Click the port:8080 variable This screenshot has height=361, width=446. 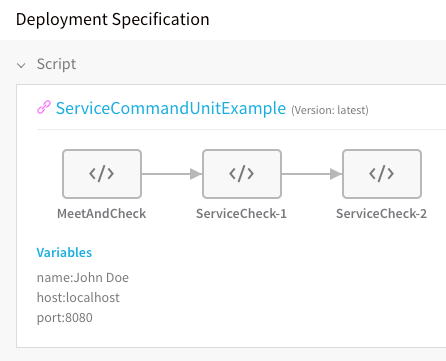[65, 318]
